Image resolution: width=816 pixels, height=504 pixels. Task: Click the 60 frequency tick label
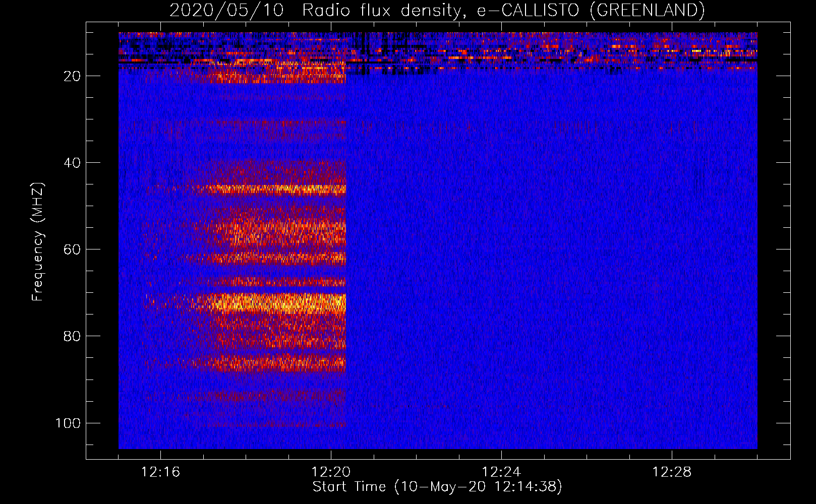(72, 249)
